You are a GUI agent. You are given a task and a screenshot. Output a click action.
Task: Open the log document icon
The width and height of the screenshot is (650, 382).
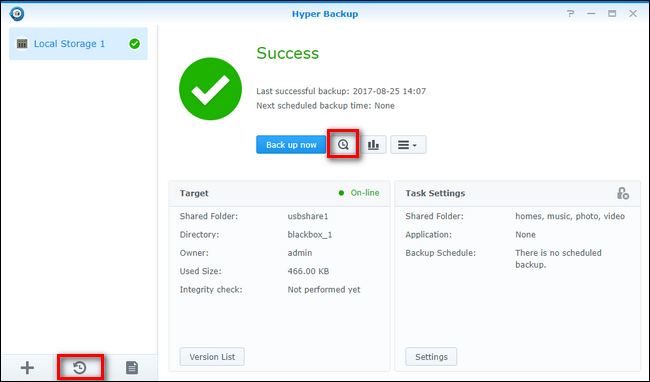point(132,367)
